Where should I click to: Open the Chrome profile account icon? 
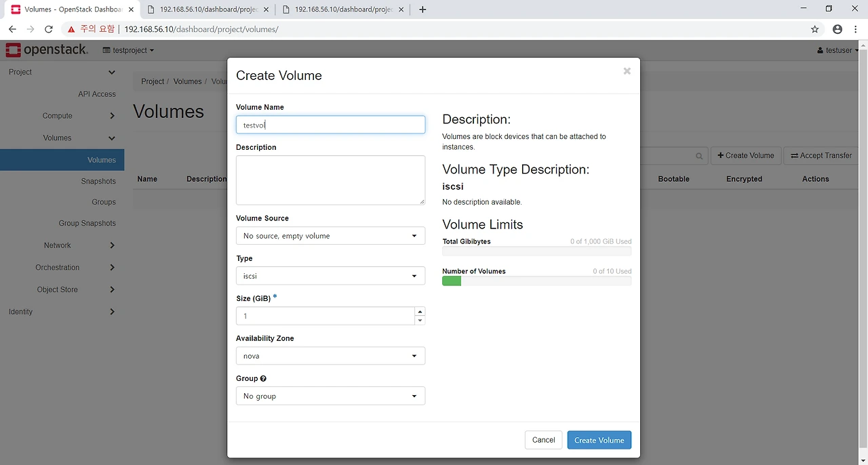[x=837, y=29]
